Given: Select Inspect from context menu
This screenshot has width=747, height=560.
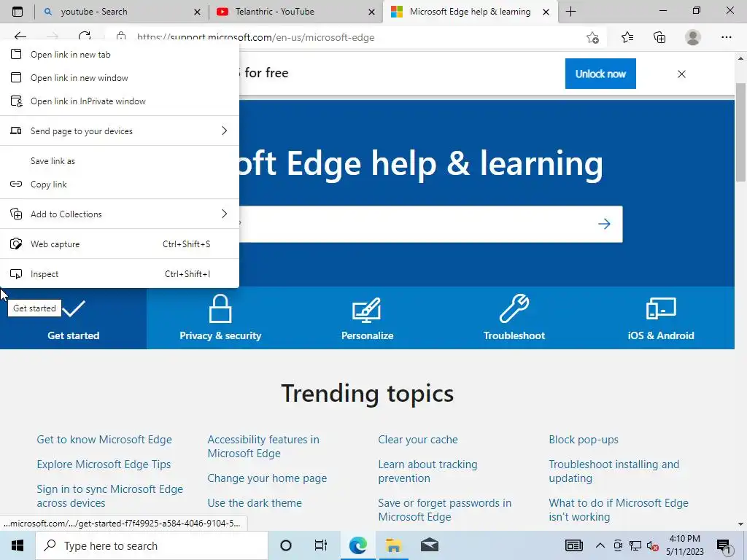Looking at the screenshot, I should [119, 274].
